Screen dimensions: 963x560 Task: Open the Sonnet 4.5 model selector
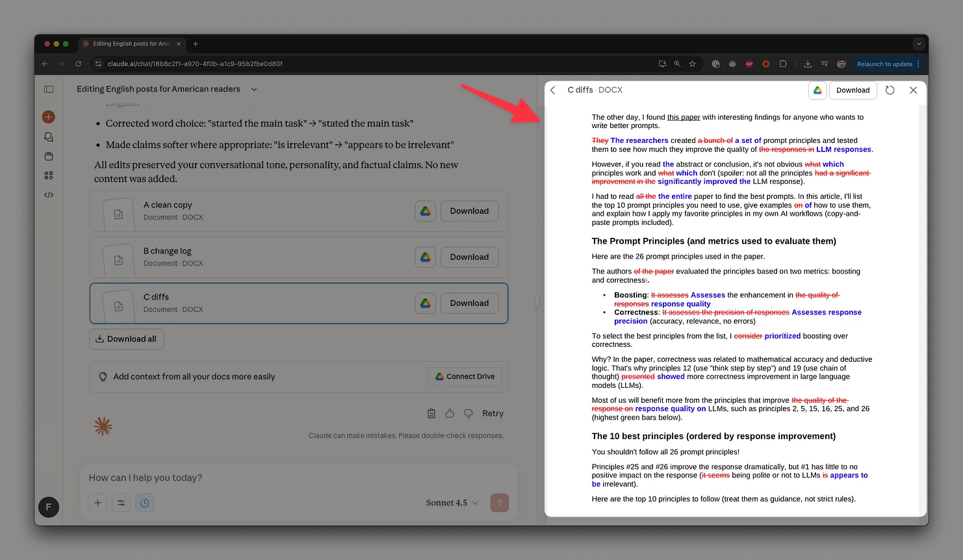pos(452,503)
